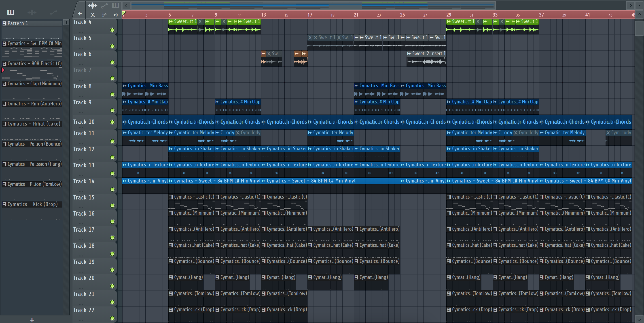Viewport: 644px width, 323px height.
Task: Mute Track 5 using its green LED
Action: pos(112,46)
